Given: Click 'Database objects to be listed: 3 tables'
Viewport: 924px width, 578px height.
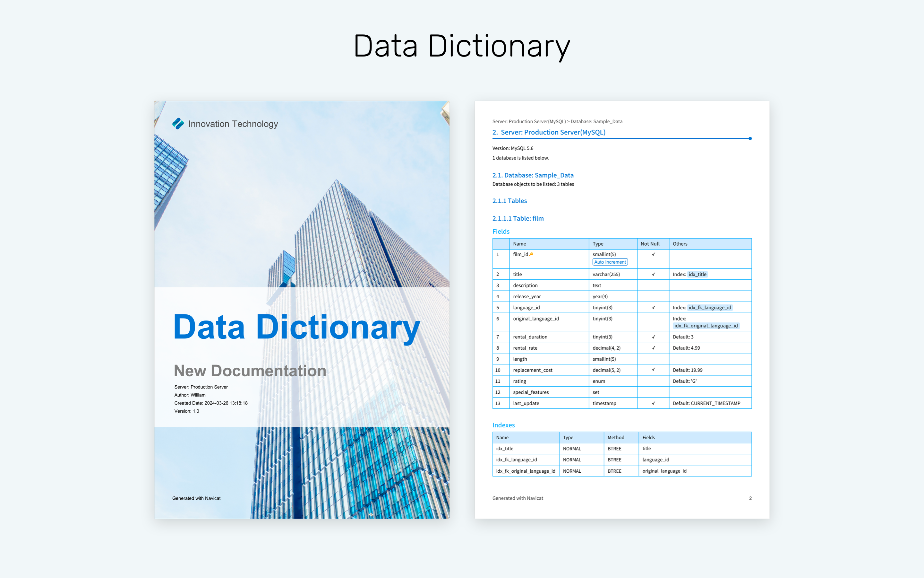Looking at the screenshot, I should [533, 184].
